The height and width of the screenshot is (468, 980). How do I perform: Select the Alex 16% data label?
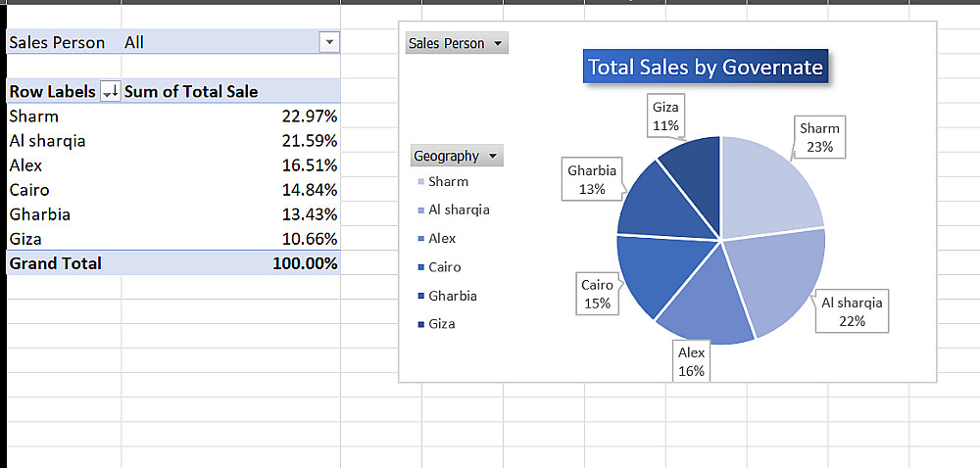[x=691, y=361]
